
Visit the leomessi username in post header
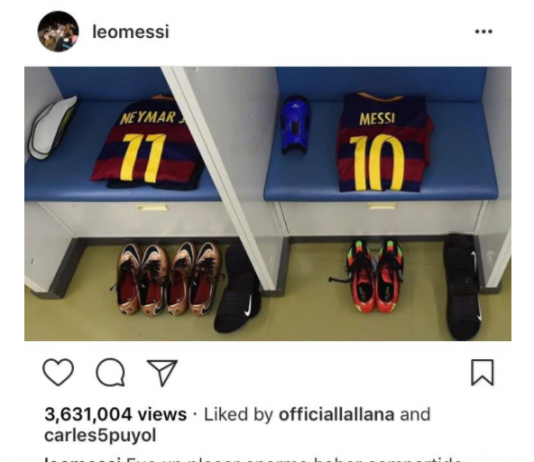130,32
